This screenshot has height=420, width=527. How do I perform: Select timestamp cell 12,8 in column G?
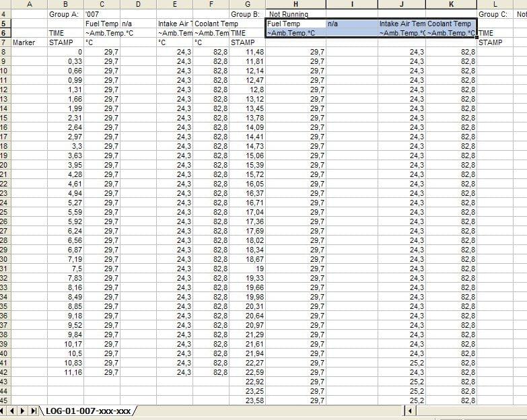point(248,90)
